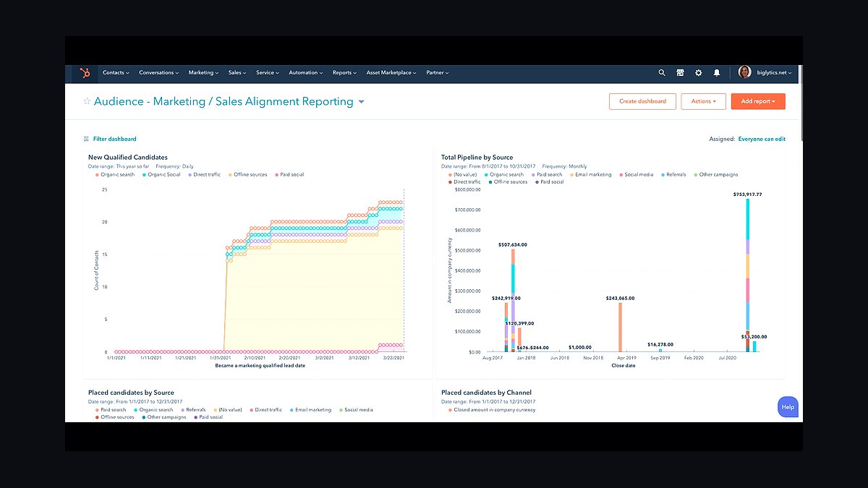
Task: Expand the biglytics.net account menu
Action: tap(775, 73)
